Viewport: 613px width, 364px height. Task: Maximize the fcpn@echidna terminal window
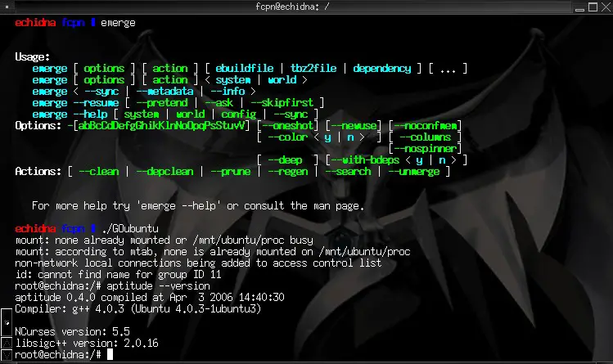593,7
